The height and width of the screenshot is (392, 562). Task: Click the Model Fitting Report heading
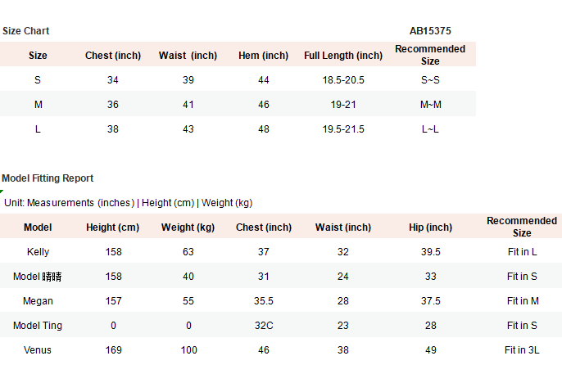tap(48, 178)
